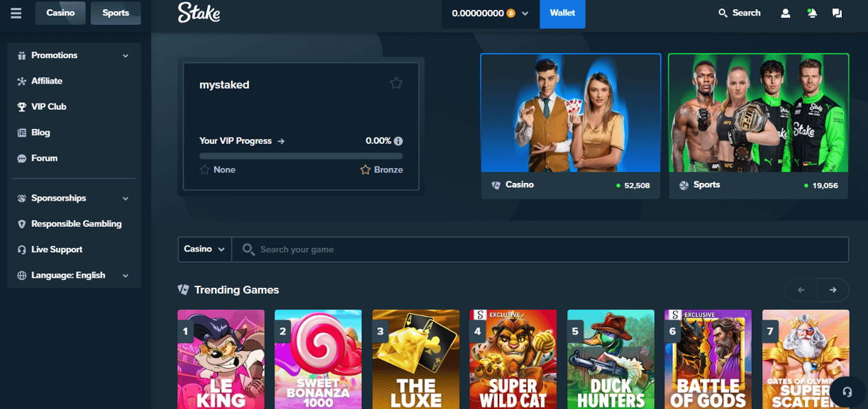Open the Casino category dropdown in search
This screenshot has width=868, height=409.
(x=204, y=250)
